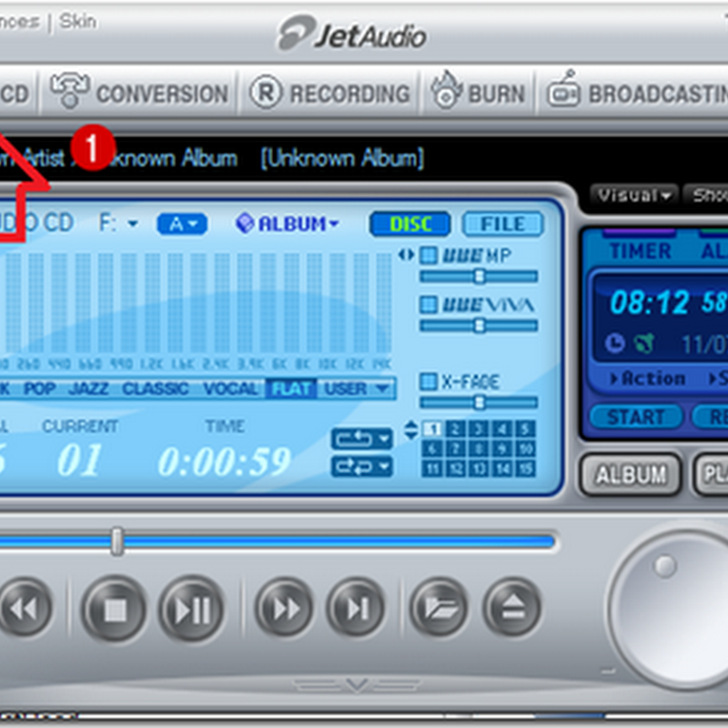Click the album gem icon next to ALBUM
This screenshot has height=728, width=728.
click(x=245, y=223)
